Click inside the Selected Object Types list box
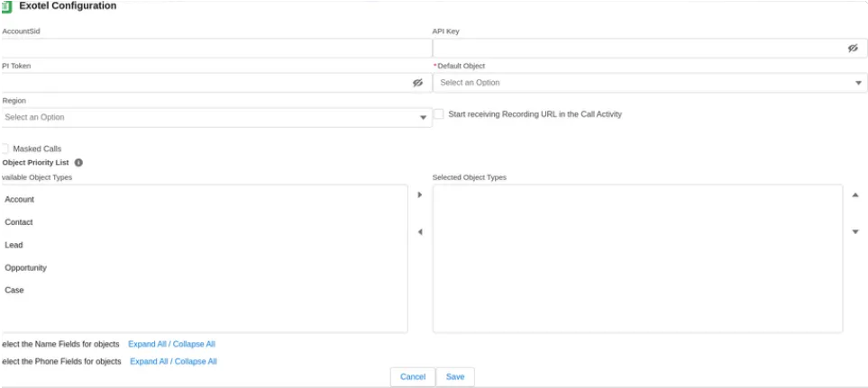Screen dimensions: 868x388 (x=638, y=258)
